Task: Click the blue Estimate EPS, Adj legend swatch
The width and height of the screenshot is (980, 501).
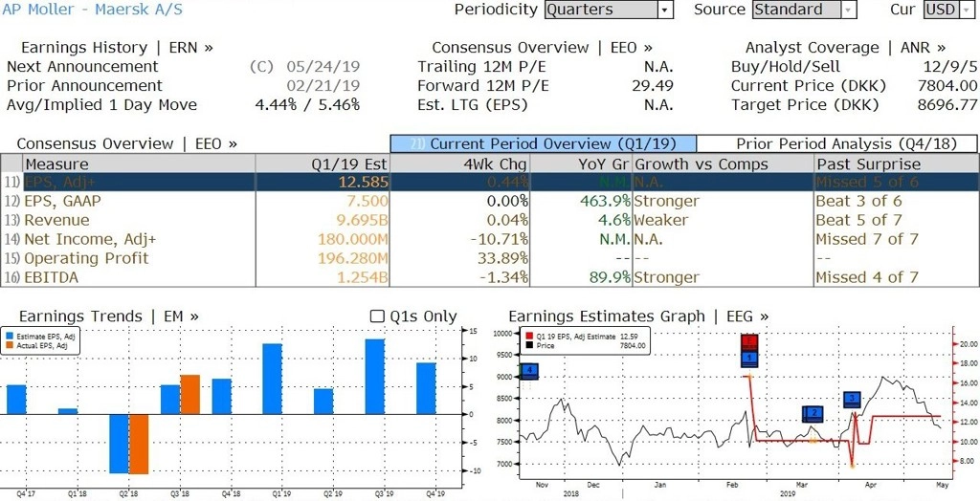Action: coord(10,337)
